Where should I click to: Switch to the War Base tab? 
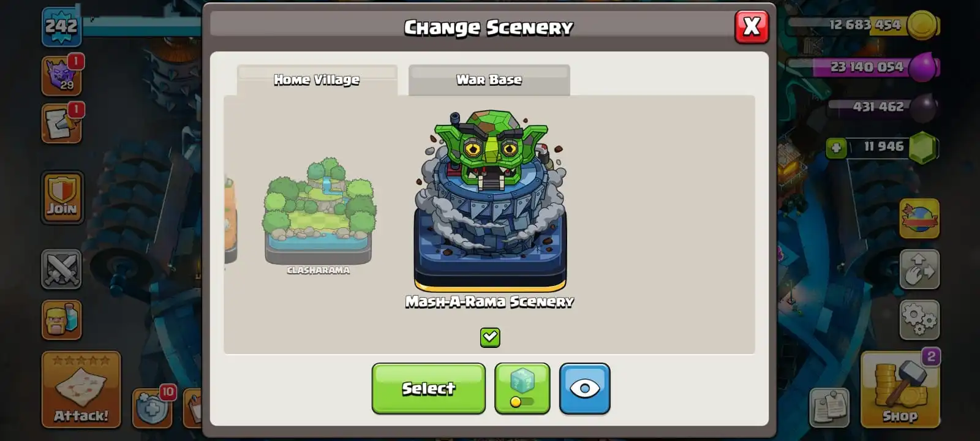click(x=489, y=80)
